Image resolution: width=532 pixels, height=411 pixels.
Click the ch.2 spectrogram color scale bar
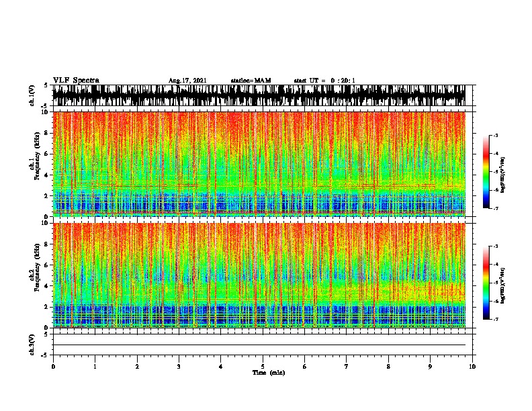coord(486,283)
